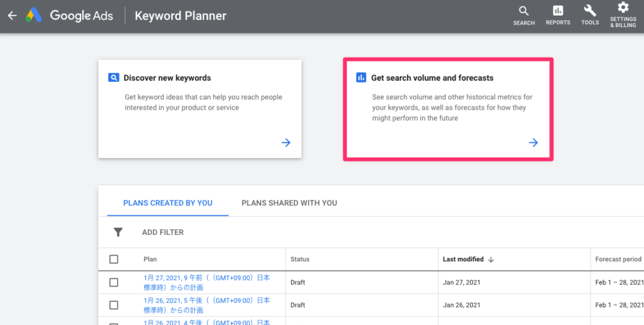Click Add Filter
The height and width of the screenshot is (325, 644).
pos(163,232)
